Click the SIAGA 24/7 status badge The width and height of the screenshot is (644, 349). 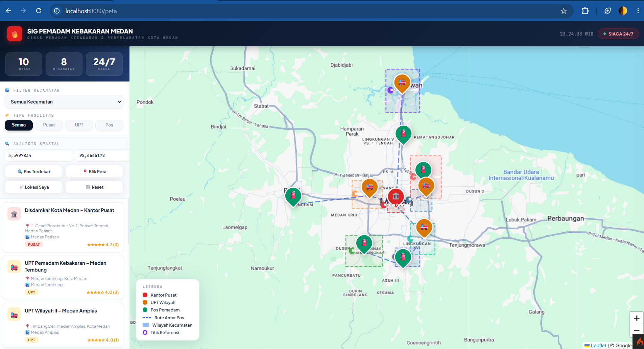618,34
